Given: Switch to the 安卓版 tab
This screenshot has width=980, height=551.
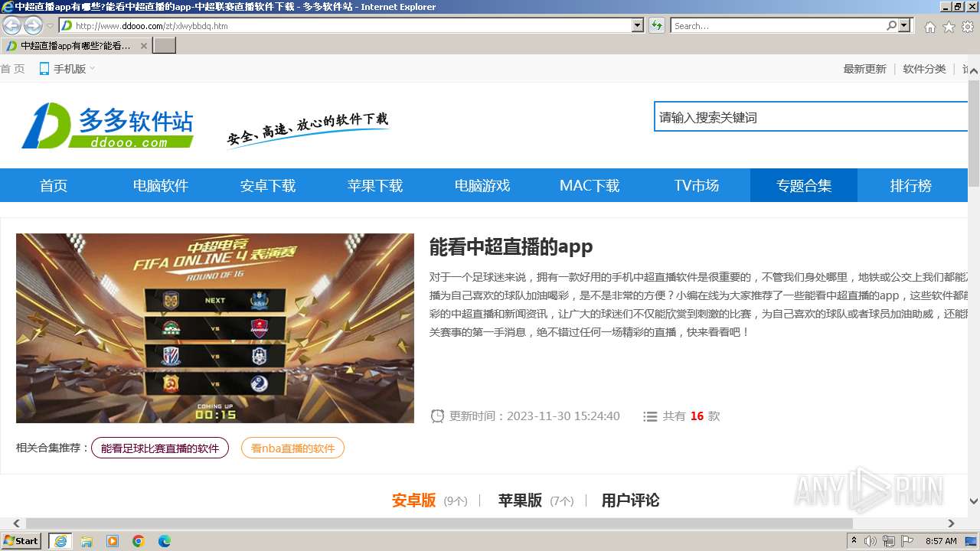Looking at the screenshot, I should pyautogui.click(x=413, y=500).
